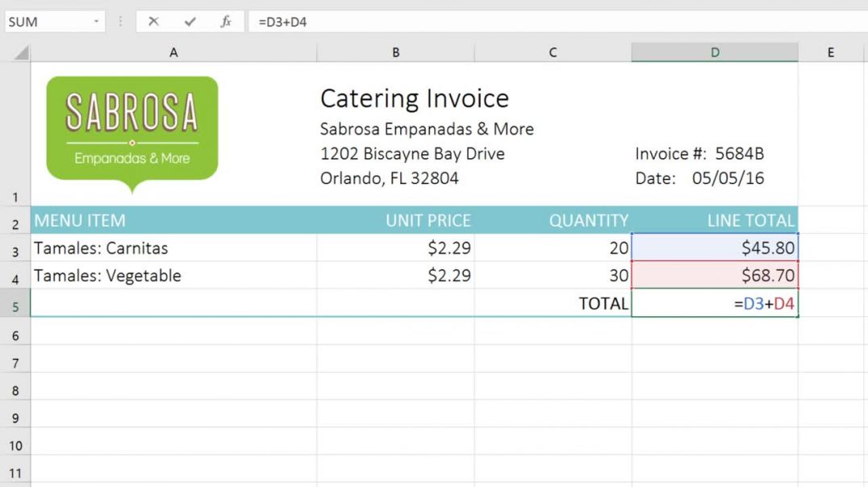Select the Tamales: Vegetable cell

click(173, 276)
